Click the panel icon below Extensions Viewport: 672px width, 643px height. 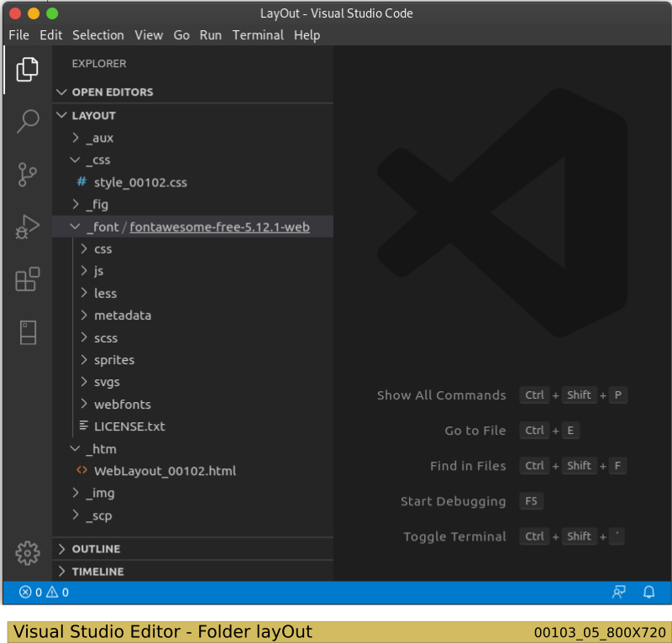[28, 332]
